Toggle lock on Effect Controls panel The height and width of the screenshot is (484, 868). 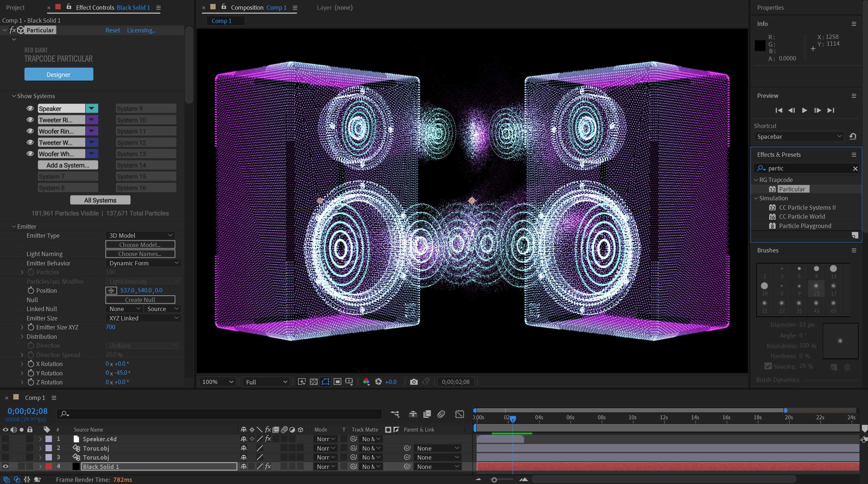(69, 7)
